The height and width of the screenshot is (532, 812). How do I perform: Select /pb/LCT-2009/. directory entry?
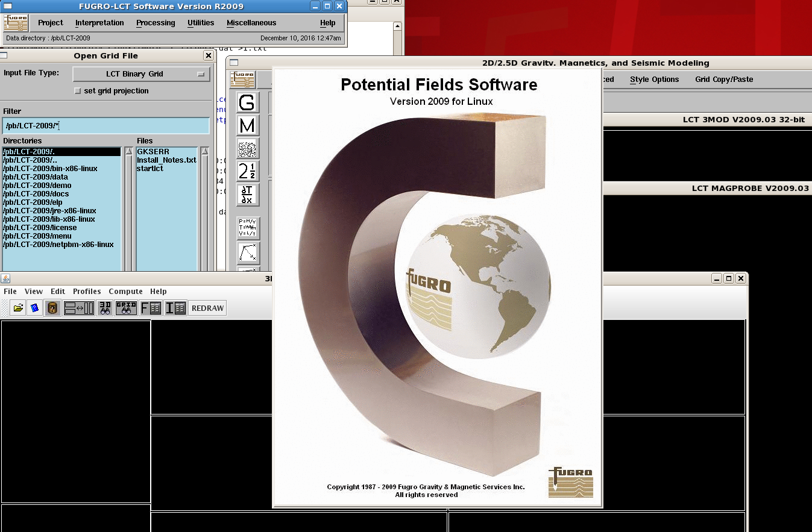click(x=61, y=152)
